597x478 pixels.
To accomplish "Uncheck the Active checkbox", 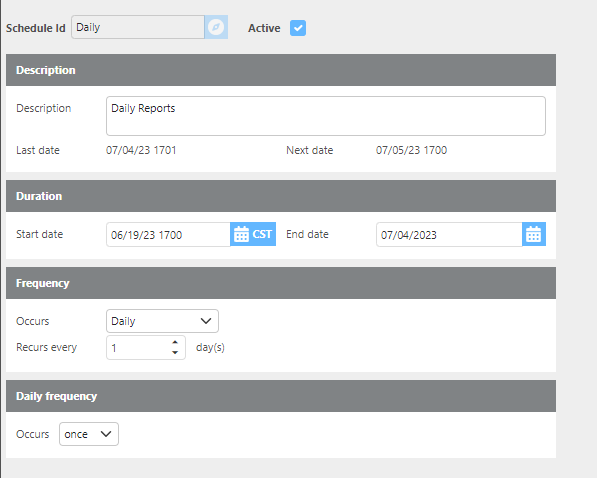I will 298,28.
